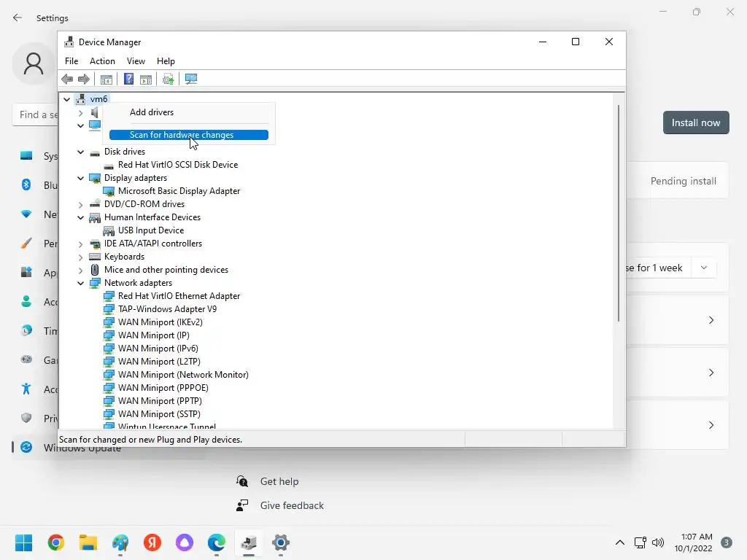Switch to Device Manager taskbar icon
This screenshot has height=560, width=747.
click(249, 542)
